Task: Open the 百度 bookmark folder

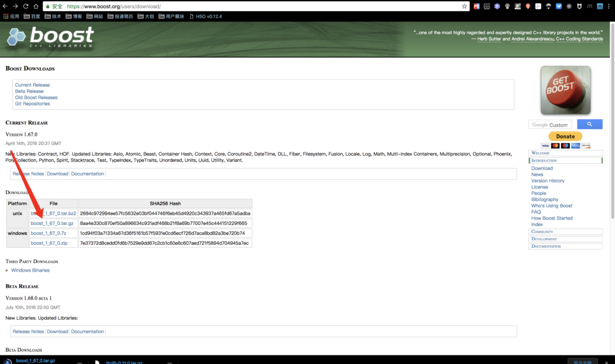Action: pyautogui.click(x=32, y=17)
